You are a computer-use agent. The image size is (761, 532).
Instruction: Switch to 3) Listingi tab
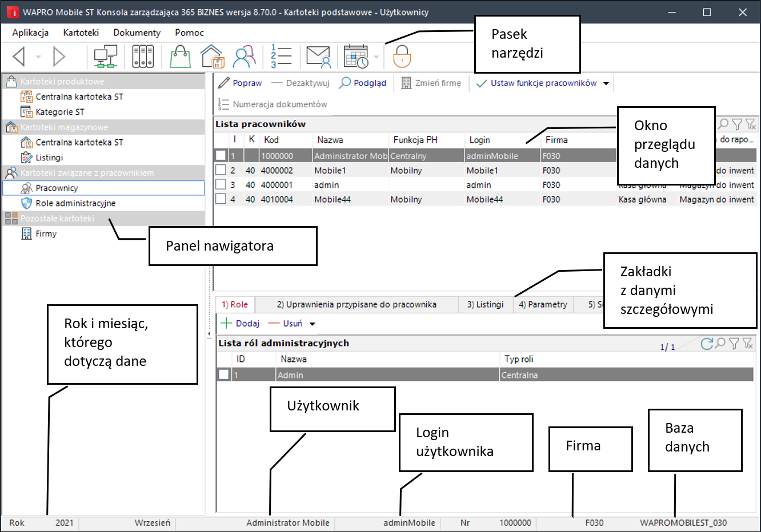pos(485,304)
